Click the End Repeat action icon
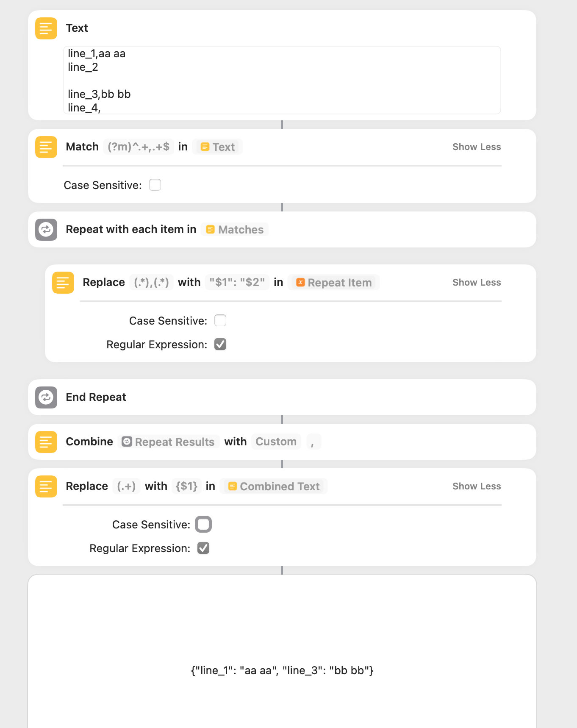Image resolution: width=577 pixels, height=728 pixels. coord(46,397)
